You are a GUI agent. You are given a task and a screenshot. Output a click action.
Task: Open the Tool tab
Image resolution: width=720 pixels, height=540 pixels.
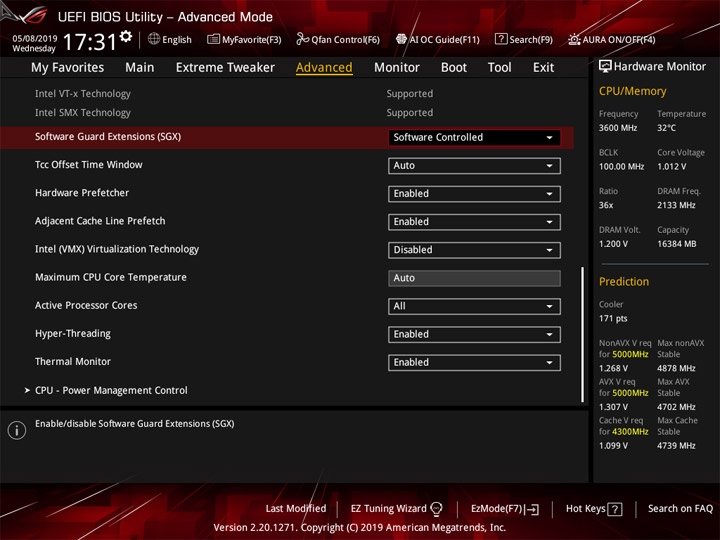coord(500,68)
